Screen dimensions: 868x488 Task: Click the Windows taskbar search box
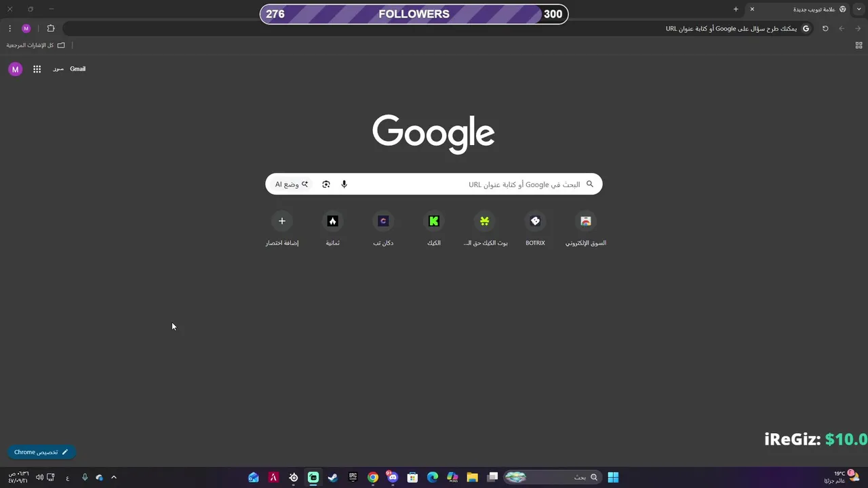pos(552,477)
